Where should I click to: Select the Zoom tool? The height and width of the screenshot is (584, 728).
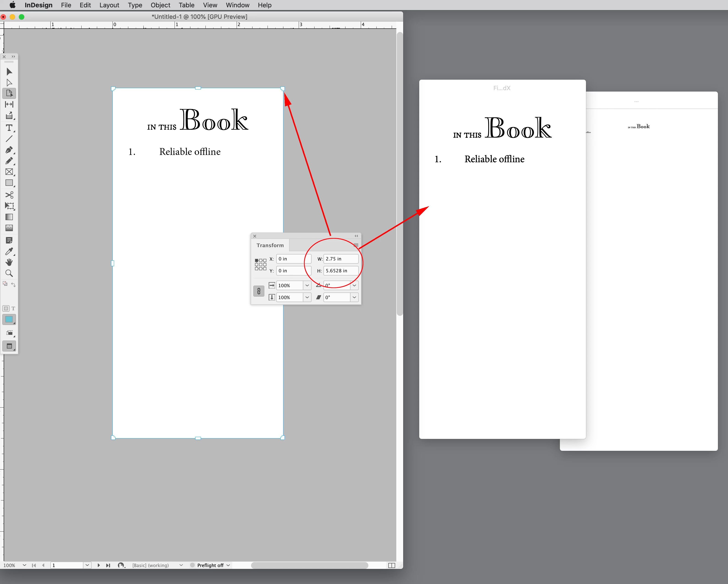point(9,273)
